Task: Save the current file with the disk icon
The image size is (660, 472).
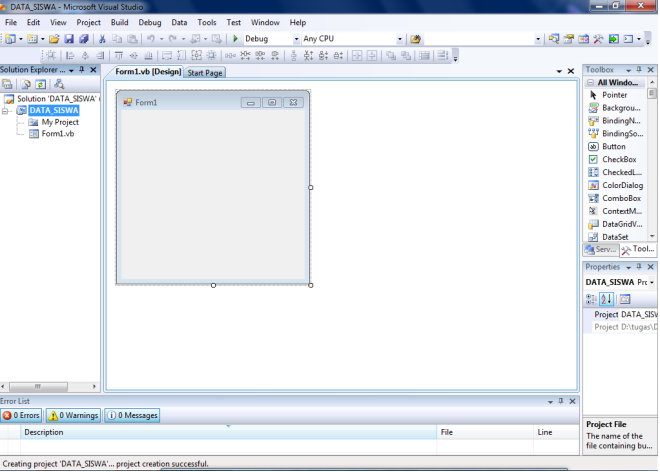Action: (x=69, y=39)
